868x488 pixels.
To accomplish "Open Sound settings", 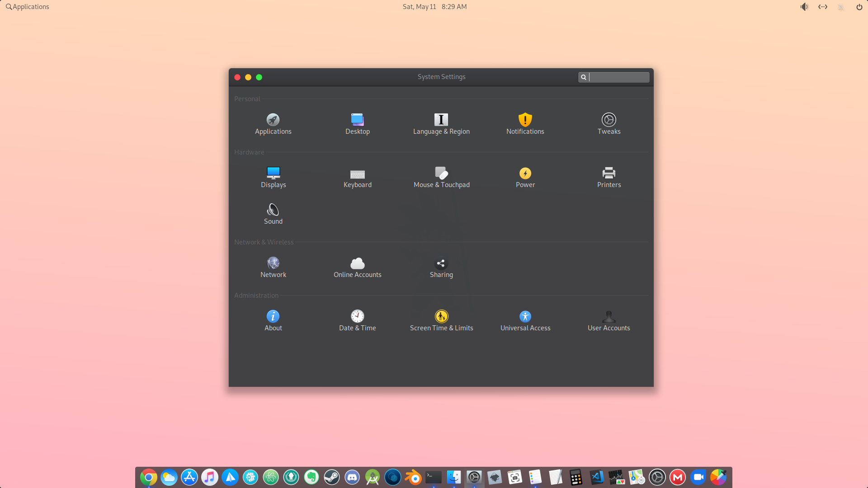I will coord(273,214).
